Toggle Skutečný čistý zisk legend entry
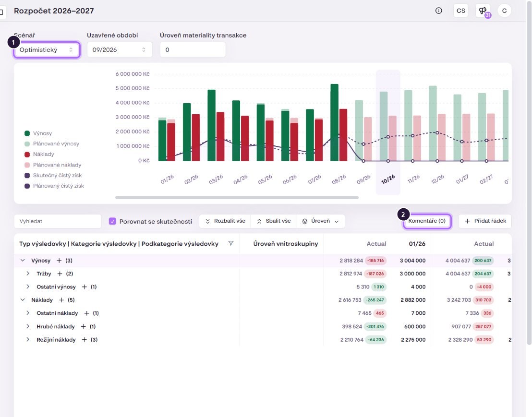This screenshot has width=532, height=417. coord(53,175)
